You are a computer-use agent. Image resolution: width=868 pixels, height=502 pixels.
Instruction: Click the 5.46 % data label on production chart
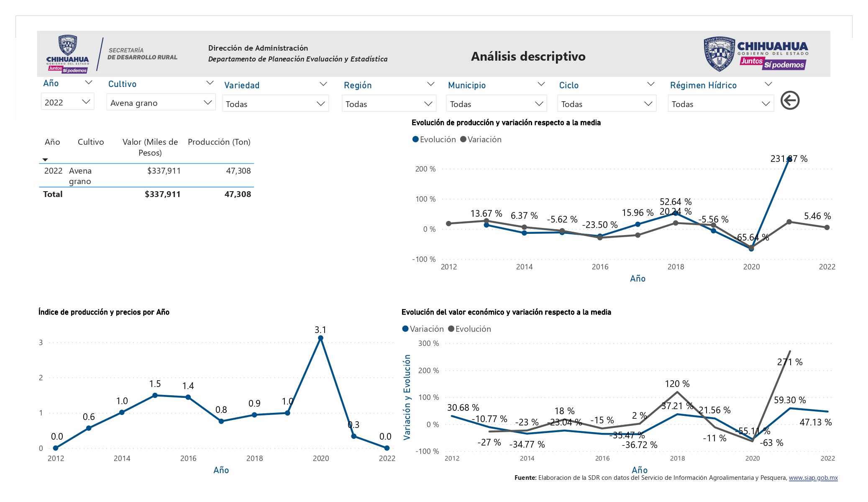(x=817, y=216)
